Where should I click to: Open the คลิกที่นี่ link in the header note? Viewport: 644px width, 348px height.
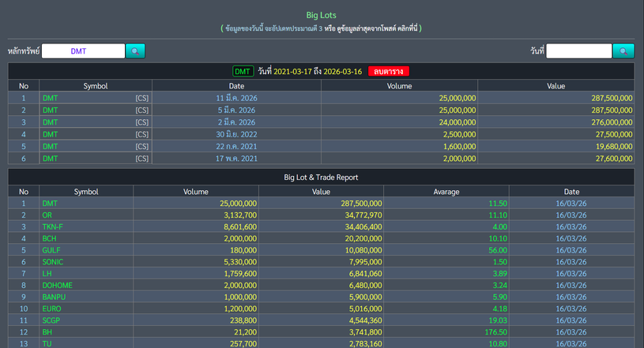tap(403, 28)
